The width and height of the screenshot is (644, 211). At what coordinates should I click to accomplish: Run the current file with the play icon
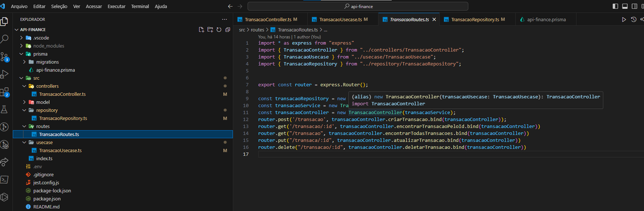pyautogui.click(x=624, y=19)
